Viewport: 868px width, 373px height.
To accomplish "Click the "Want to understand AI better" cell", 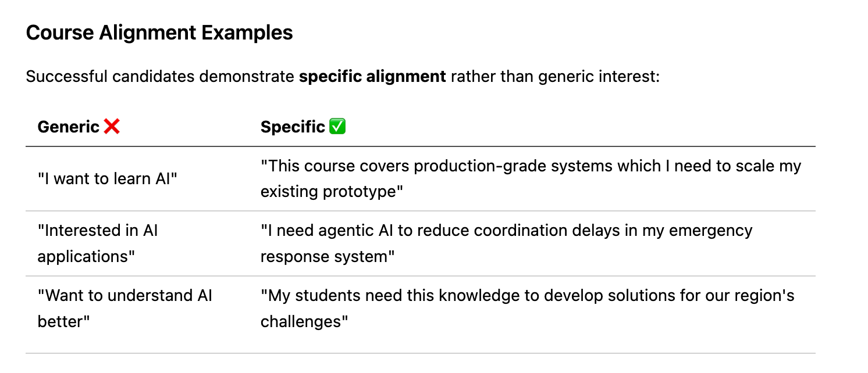I will [x=125, y=309].
